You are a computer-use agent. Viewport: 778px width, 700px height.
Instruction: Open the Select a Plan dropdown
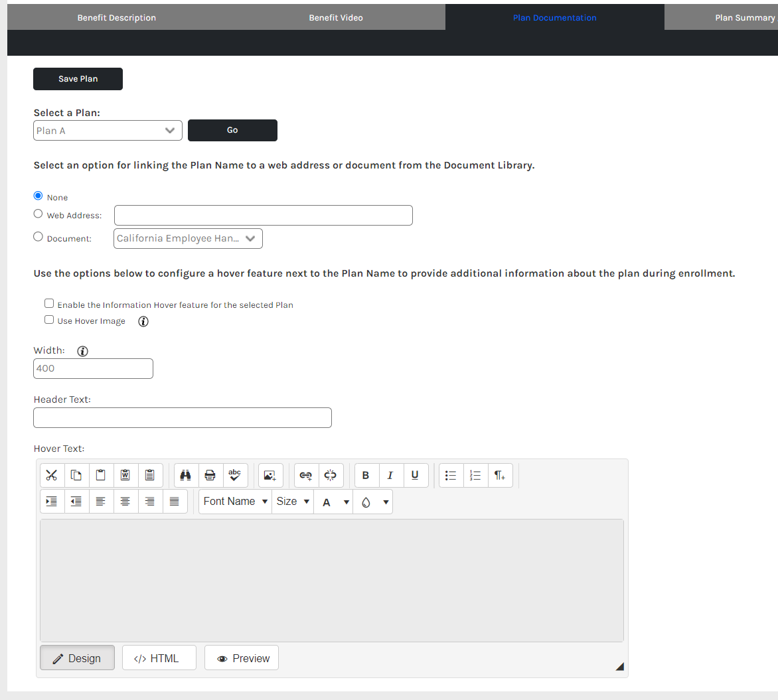pyautogui.click(x=108, y=131)
